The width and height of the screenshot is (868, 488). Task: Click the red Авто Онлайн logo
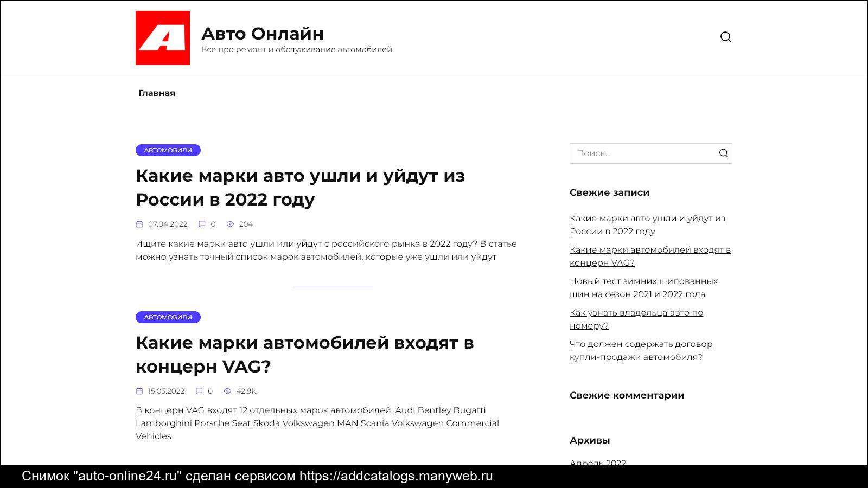pos(163,38)
